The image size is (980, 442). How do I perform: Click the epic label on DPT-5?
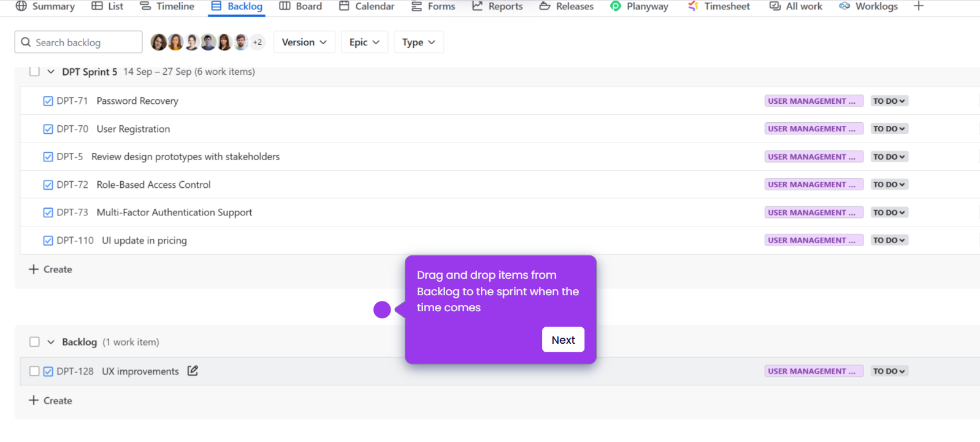(814, 157)
